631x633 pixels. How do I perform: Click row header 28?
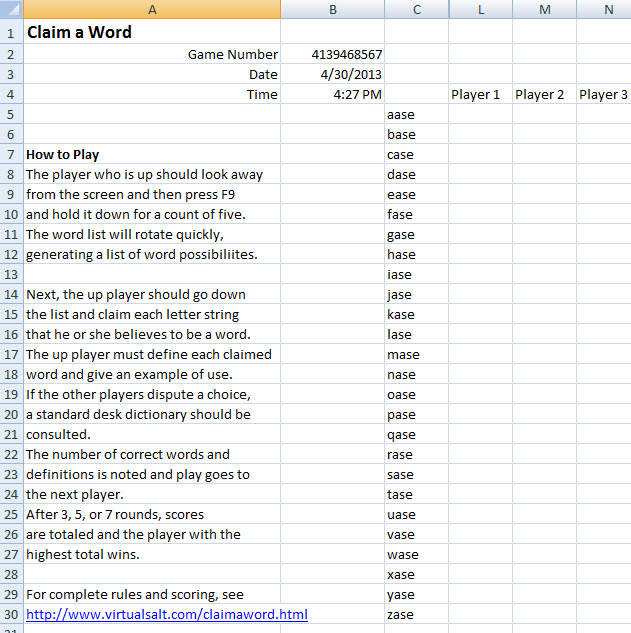coord(11,574)
